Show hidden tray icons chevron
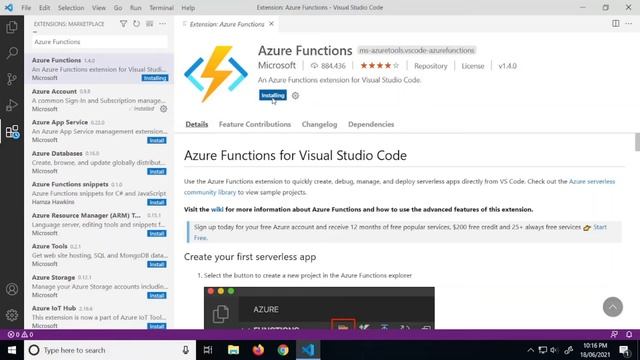Viewport: 640px width, 360px height. (x=530, y=350)
